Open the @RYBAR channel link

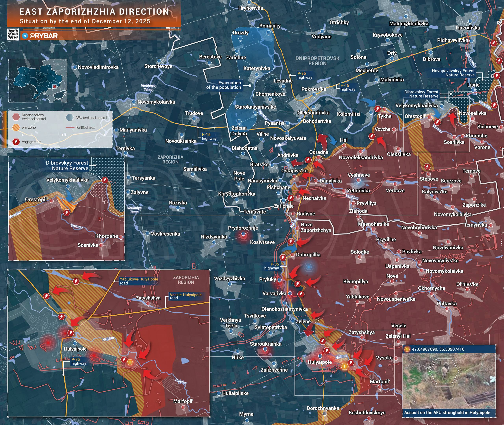click(x=44, y=36)
